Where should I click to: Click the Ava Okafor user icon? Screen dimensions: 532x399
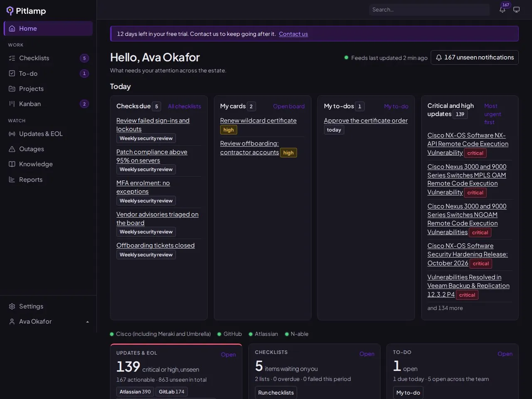click(12, 322)
